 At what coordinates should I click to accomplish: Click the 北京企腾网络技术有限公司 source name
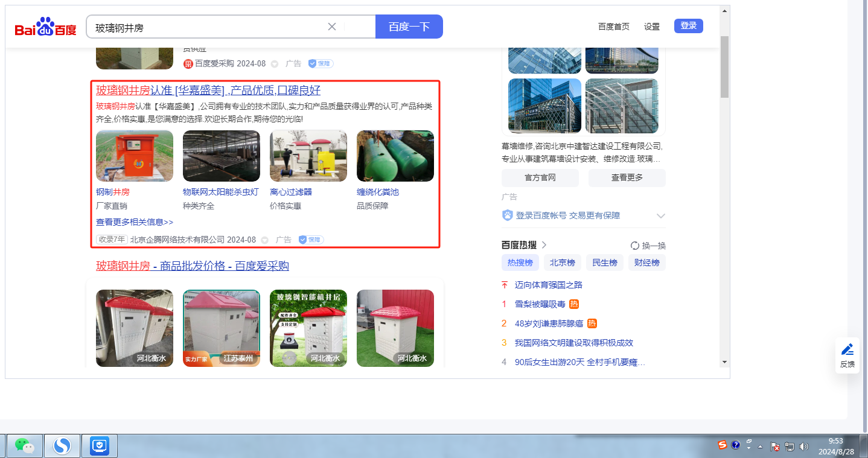pyautogui.click(x=177, y=240)
